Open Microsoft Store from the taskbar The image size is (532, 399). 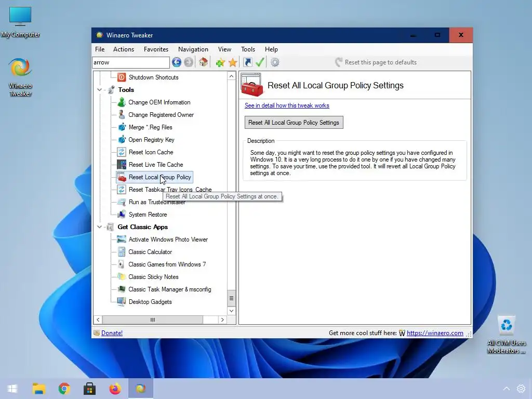coord(89,389)
